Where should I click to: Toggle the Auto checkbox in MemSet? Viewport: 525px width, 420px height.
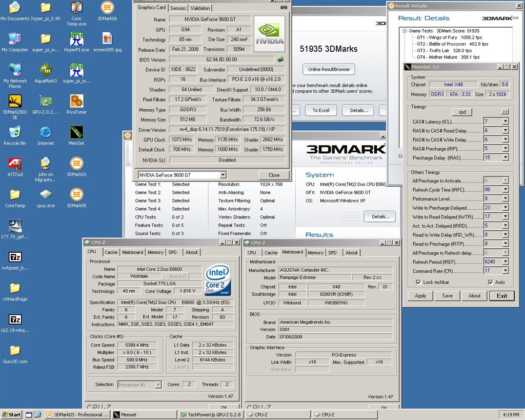click(491, 282)
